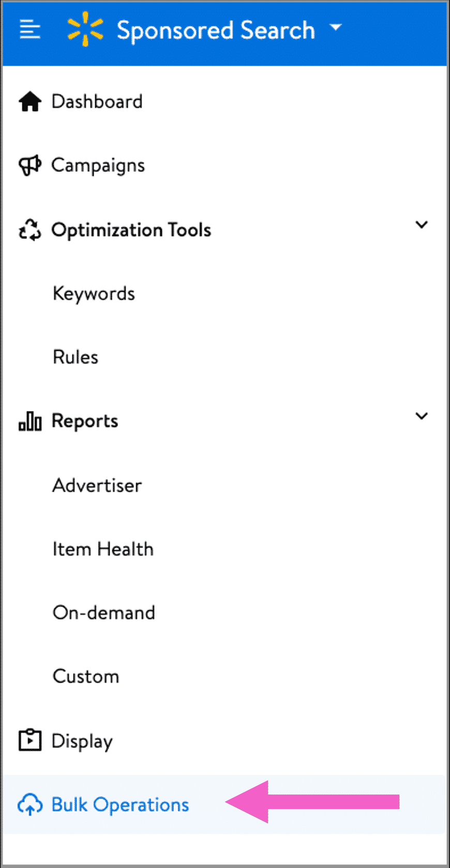Go to the Advertiser report
The height and width of the screenshot is (868, 450).
click(x=97, y=486)
